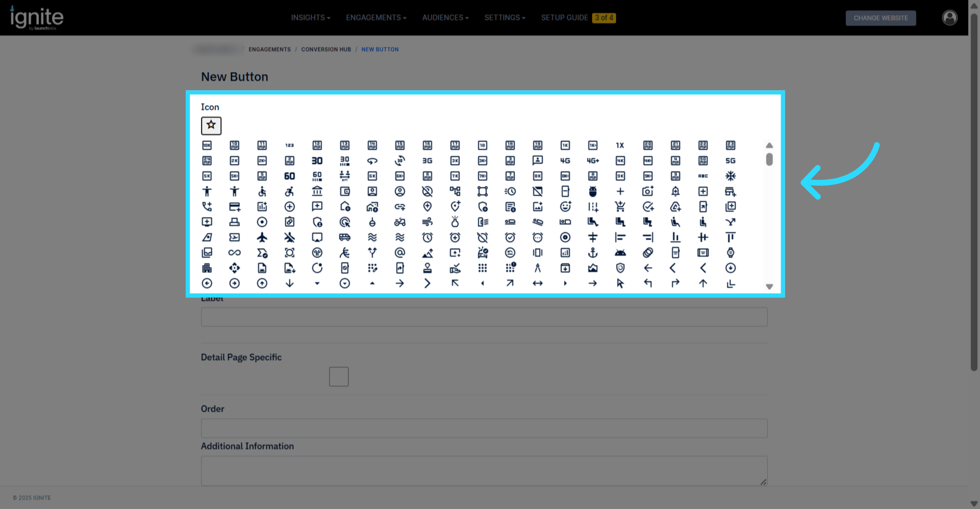Click the selected star icon preview
Image resolution: width=980 pixels, height=509 pixels.
coord(211,125)
